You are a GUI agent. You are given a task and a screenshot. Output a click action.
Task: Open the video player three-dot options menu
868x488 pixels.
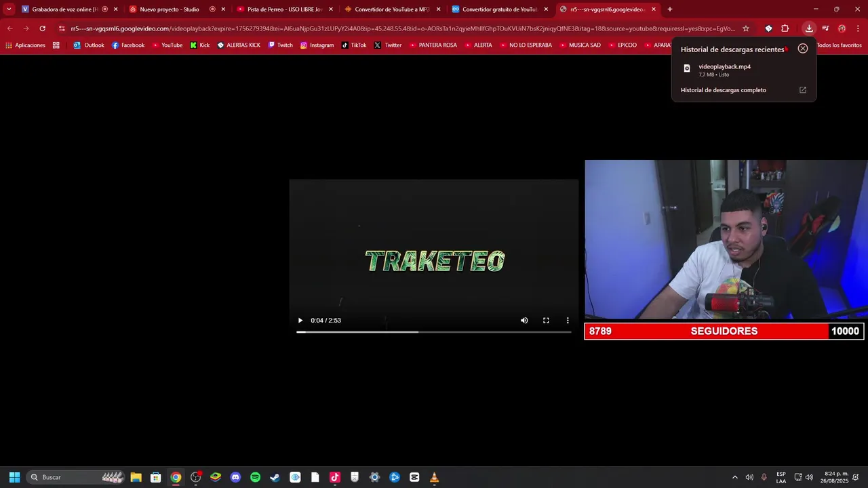coord(568,321)
